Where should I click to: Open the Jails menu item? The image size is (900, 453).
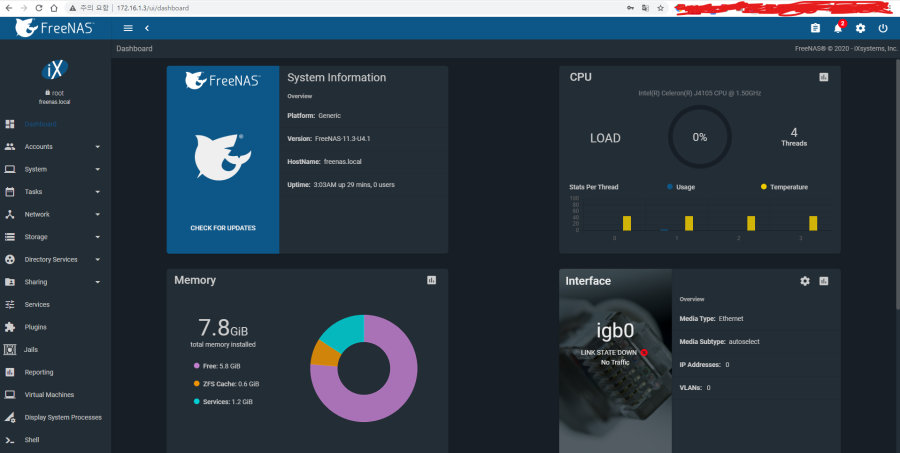tap(55, 350)
